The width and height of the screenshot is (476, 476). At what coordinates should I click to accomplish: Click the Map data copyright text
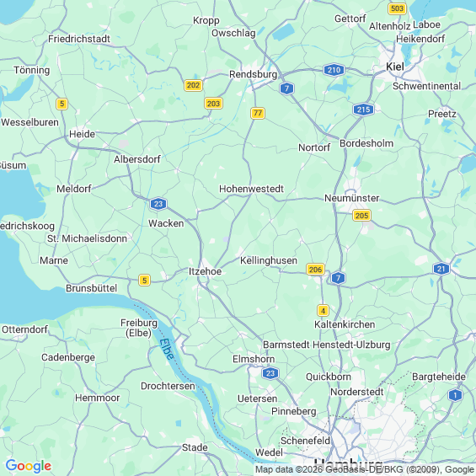365,469
